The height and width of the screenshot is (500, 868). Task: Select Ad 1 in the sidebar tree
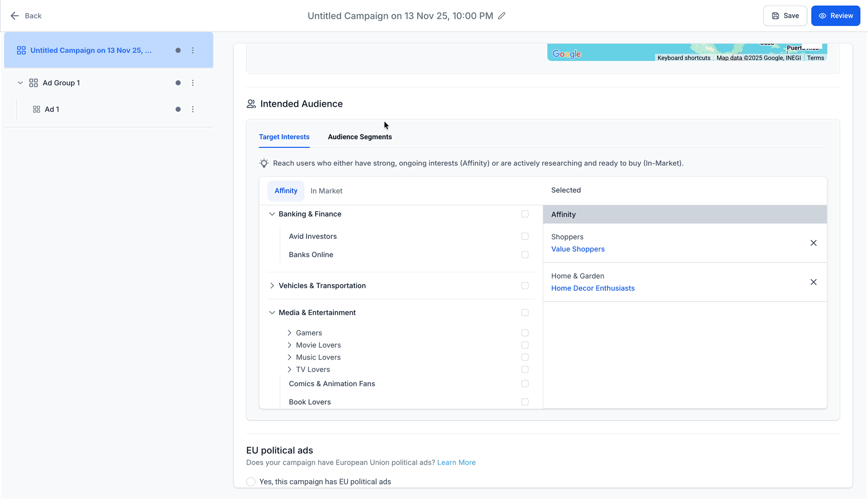(x=52, y=109)
